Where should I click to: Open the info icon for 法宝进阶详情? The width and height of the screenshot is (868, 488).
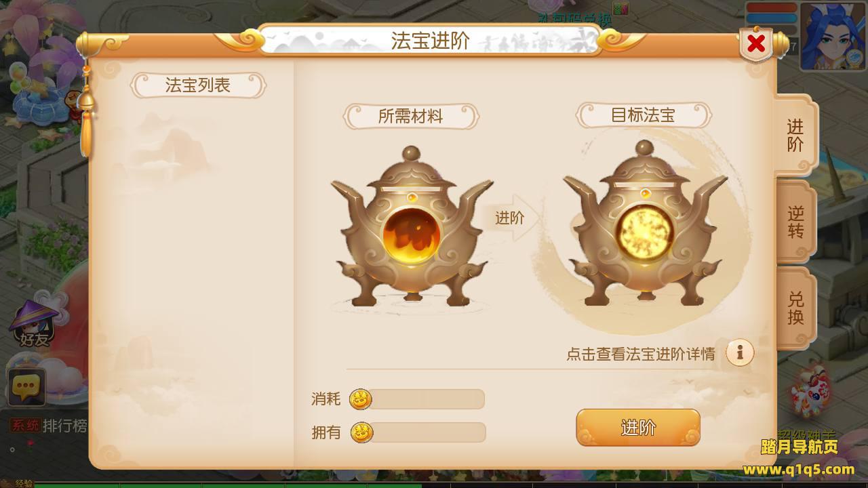point(740,352)
